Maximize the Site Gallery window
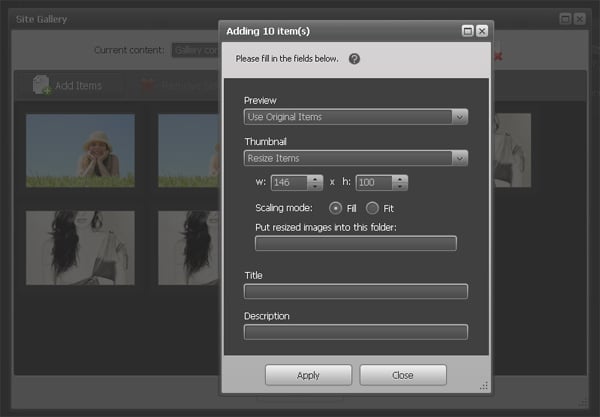 pyautogui.click(x=565, y=18)
